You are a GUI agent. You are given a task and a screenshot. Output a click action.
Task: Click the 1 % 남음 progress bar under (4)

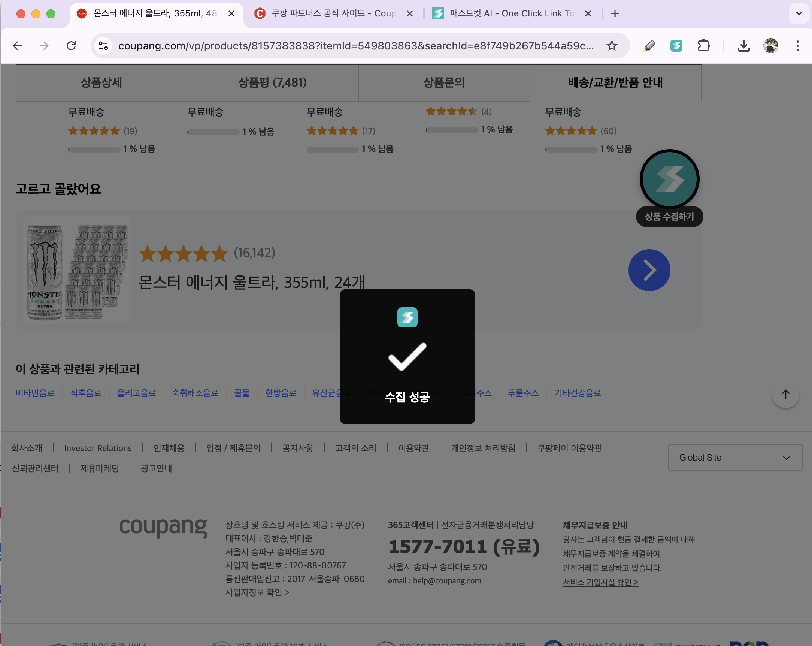coord(452,130)
